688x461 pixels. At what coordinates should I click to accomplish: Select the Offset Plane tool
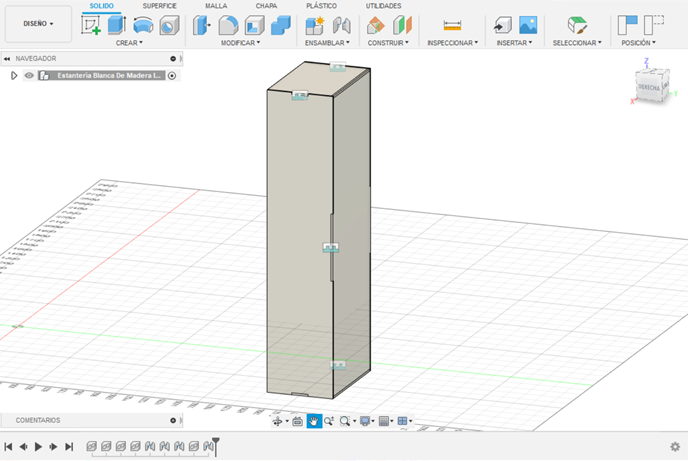(376, 25)
